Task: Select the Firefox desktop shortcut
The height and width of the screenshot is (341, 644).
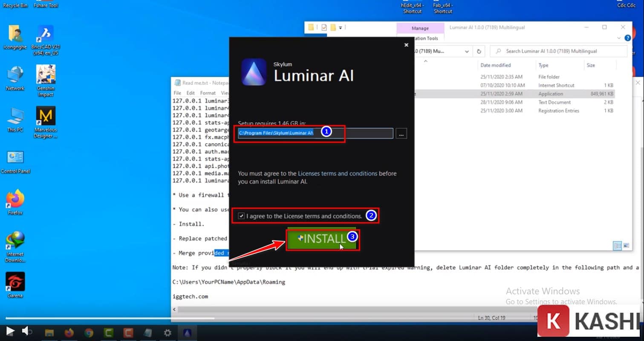Action: [15, 202]
